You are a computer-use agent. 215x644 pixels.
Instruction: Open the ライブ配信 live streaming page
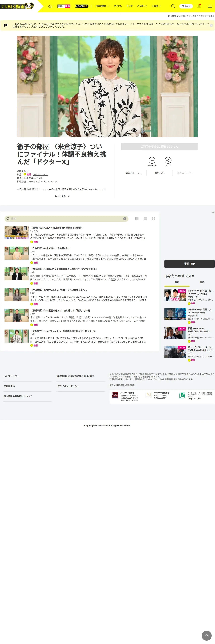tap(82, 6)
